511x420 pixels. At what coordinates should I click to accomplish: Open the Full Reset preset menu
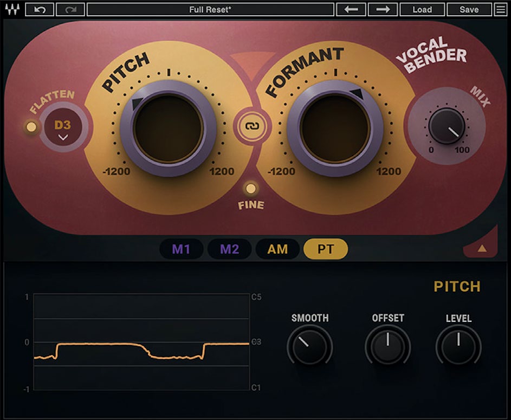[210, 9]
